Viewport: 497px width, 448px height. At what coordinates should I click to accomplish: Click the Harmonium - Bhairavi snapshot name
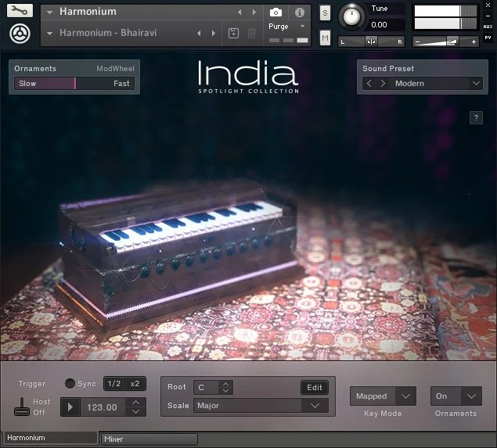tap(108, 33)
